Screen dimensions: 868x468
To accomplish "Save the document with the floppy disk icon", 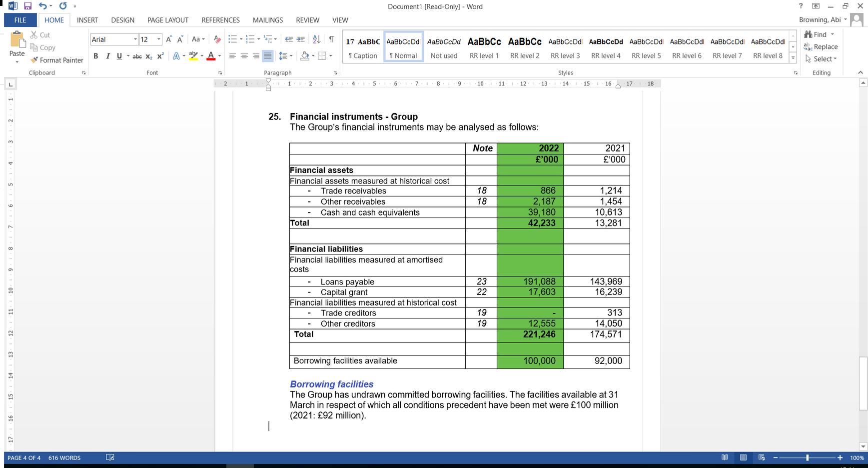I will click(28, 6).
